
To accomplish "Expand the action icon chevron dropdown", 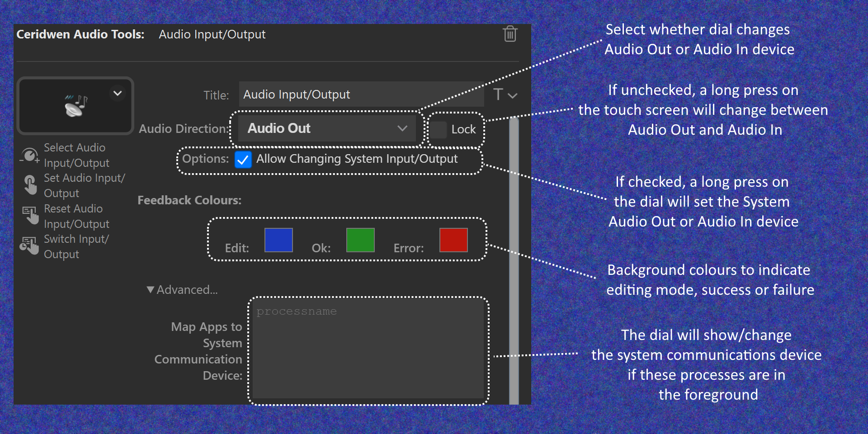I will 118,94.
